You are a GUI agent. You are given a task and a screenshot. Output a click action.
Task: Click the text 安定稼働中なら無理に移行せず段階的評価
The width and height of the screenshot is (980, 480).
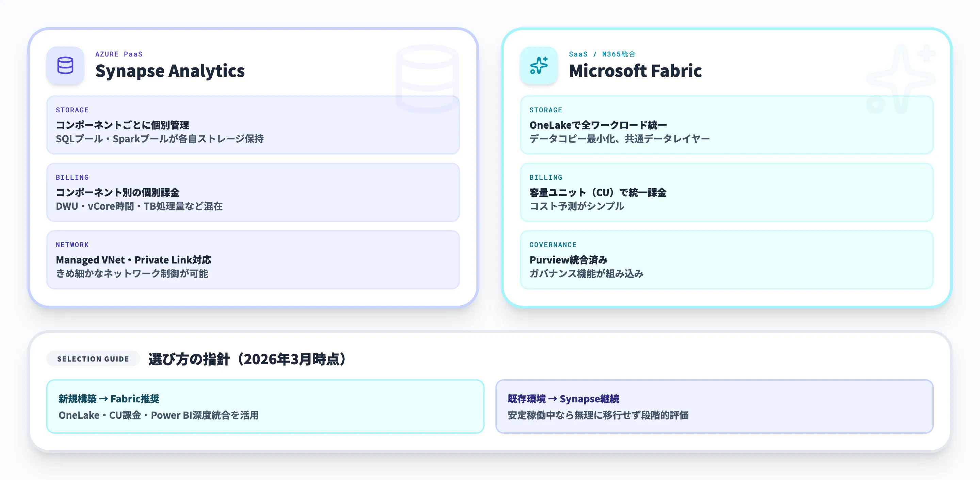click(598, 415)
